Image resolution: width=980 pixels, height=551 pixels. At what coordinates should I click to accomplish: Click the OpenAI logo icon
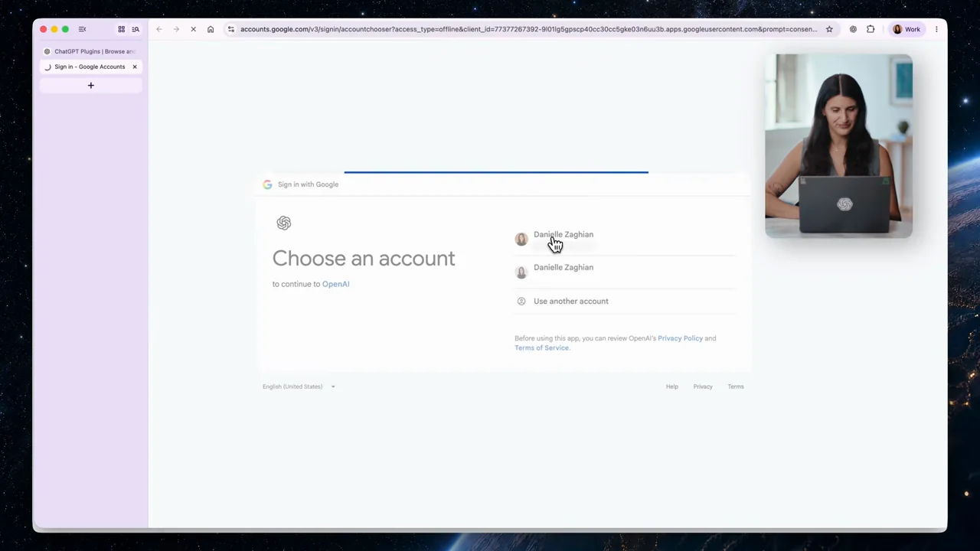284,223
